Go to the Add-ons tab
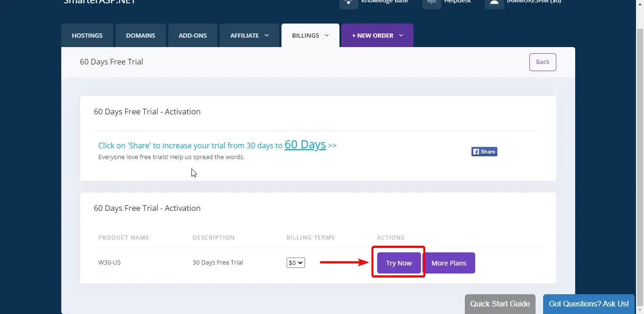 pos(193,35)
